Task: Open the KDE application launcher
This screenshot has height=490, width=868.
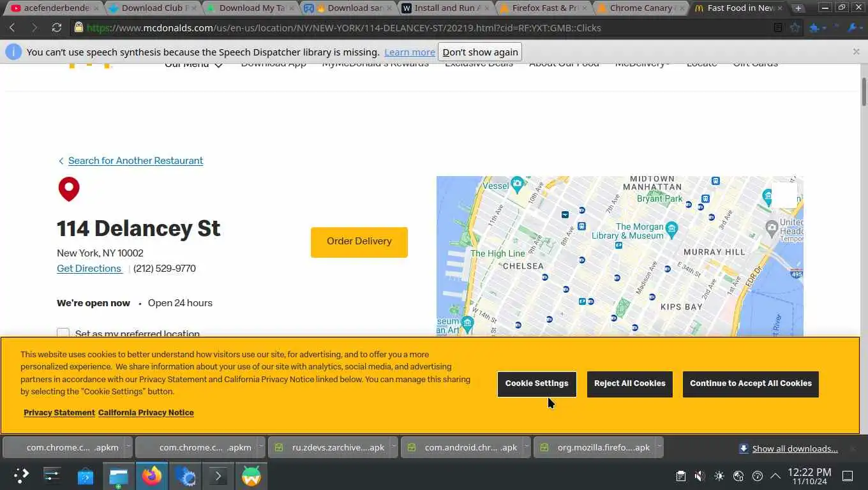Action: tap(21, 476)
